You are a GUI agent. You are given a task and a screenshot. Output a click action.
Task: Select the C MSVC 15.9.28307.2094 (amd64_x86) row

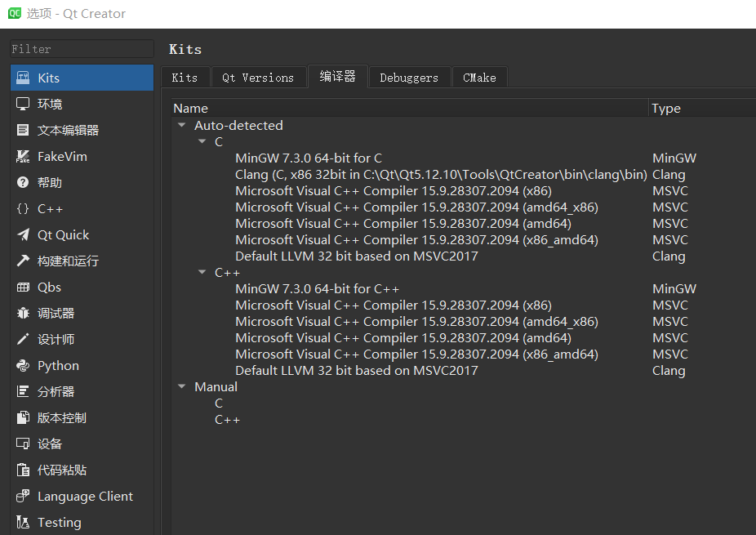416,207
